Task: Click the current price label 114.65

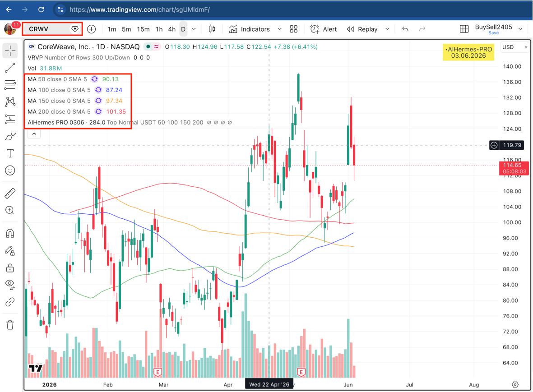Action: [x=513, y=166]
